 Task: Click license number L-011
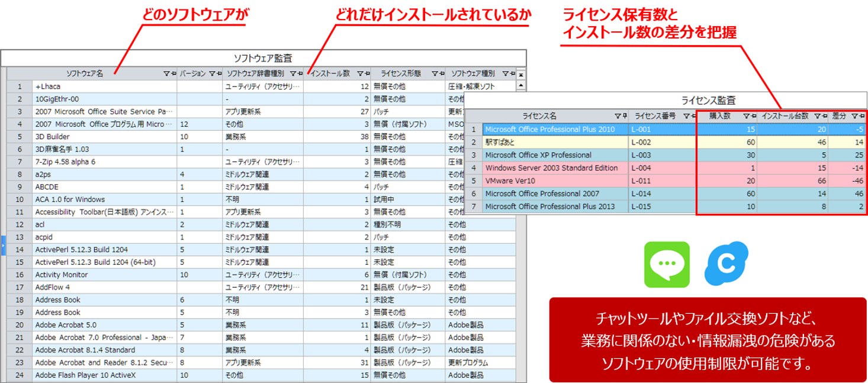642,181
